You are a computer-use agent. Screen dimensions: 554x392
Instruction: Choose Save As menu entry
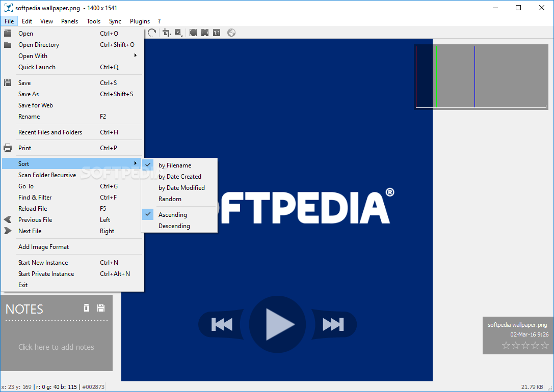pos(72,94)
